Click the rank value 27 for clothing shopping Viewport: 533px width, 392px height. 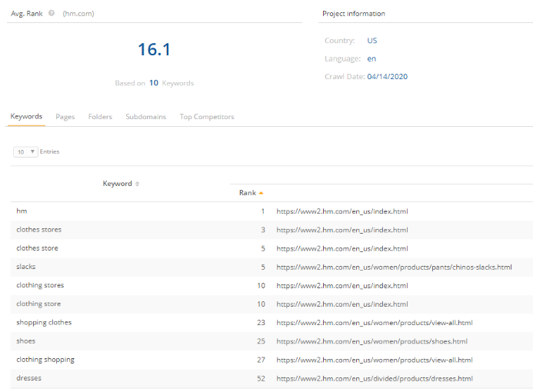[261, 360]
